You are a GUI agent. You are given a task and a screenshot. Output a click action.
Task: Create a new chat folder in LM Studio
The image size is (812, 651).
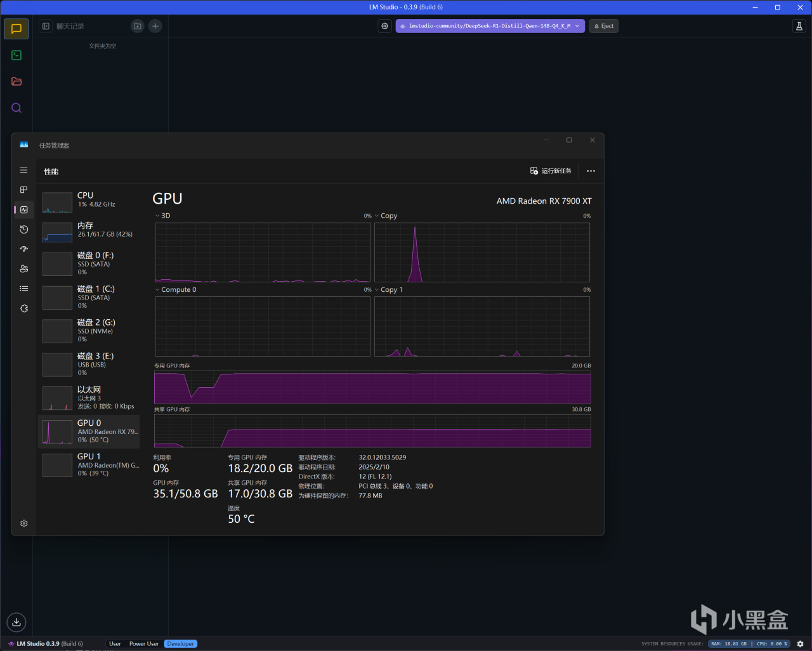click(x=137, y=26)
